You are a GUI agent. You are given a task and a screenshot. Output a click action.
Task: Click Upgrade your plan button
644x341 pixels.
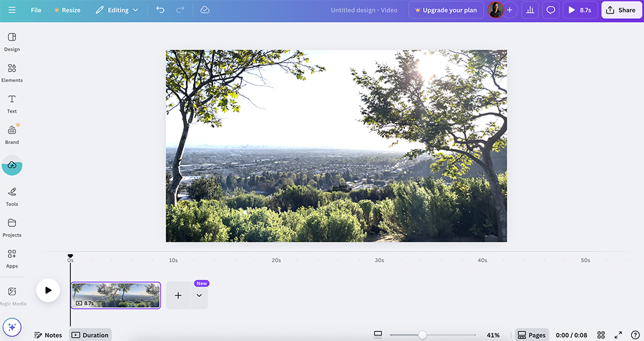coord(446,10)
